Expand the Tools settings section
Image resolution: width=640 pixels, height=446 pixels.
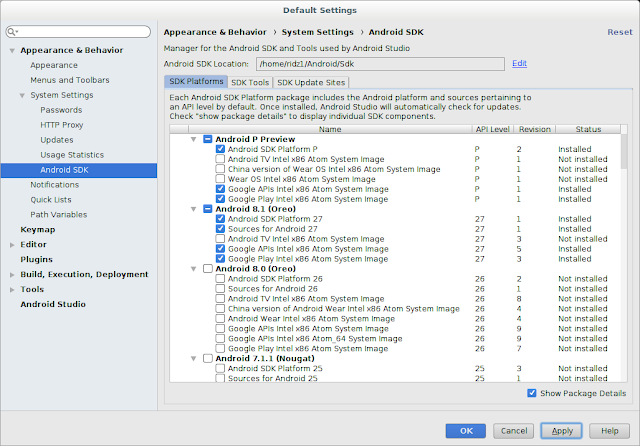pos(12,290)
